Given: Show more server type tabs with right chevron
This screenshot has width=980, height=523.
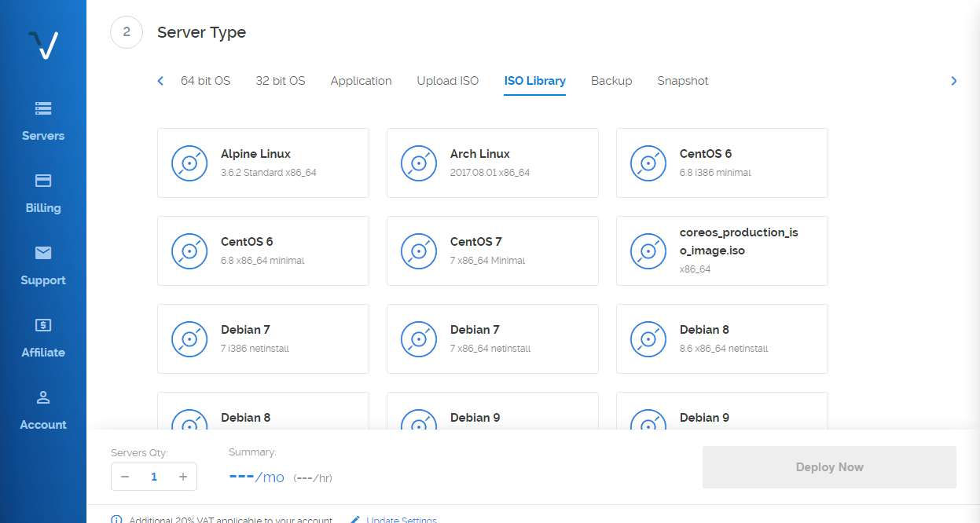Looking at the screenshot, I should coord(954,81).
